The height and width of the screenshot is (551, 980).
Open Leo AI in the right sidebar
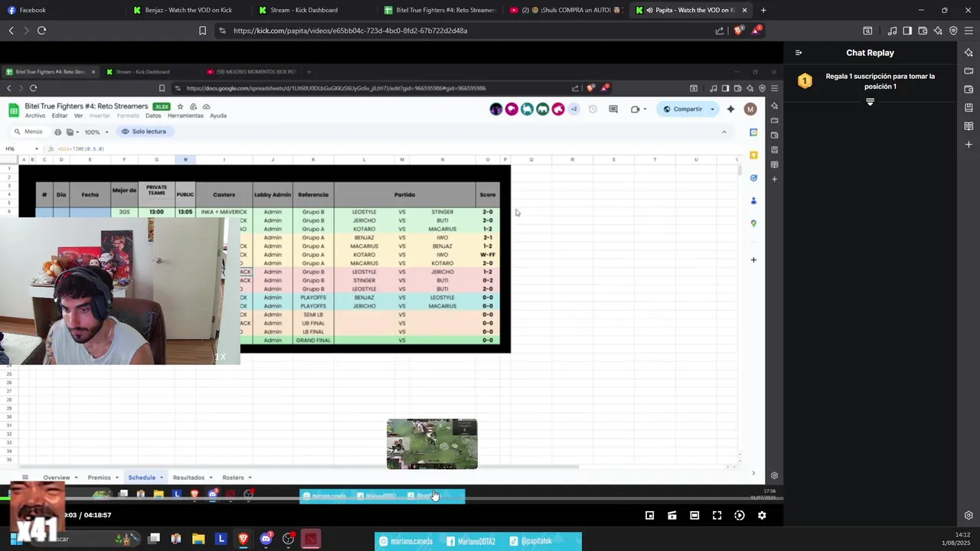[969, 53]
